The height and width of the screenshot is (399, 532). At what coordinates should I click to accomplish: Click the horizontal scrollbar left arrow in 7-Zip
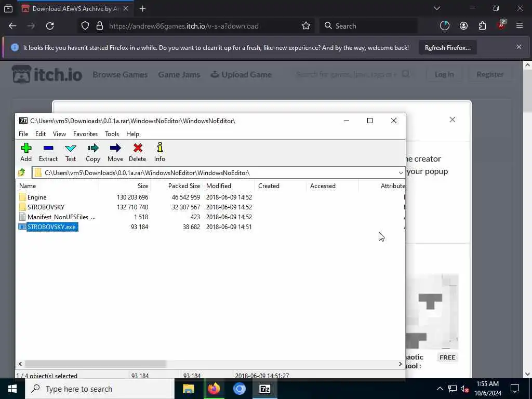20,364
